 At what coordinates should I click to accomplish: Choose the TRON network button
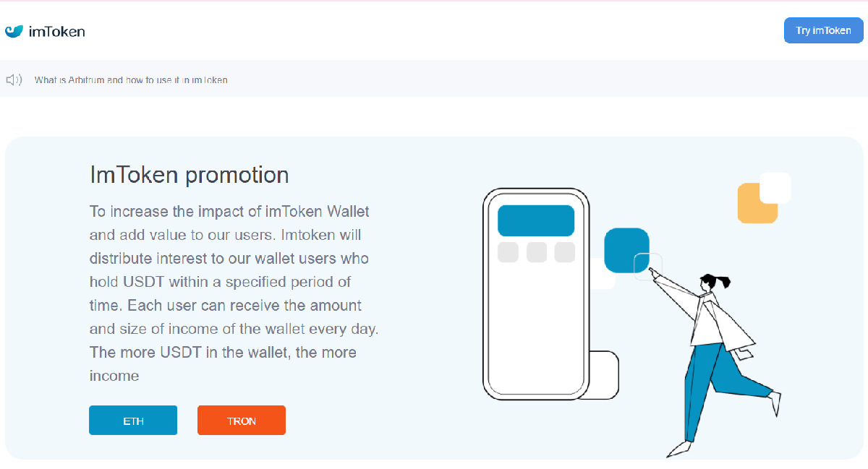[242, 421]
